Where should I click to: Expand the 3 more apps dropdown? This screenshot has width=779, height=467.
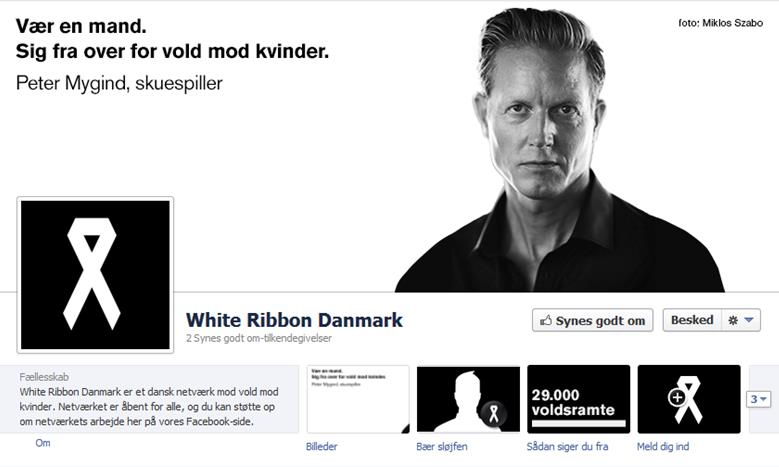pos(759,399)
